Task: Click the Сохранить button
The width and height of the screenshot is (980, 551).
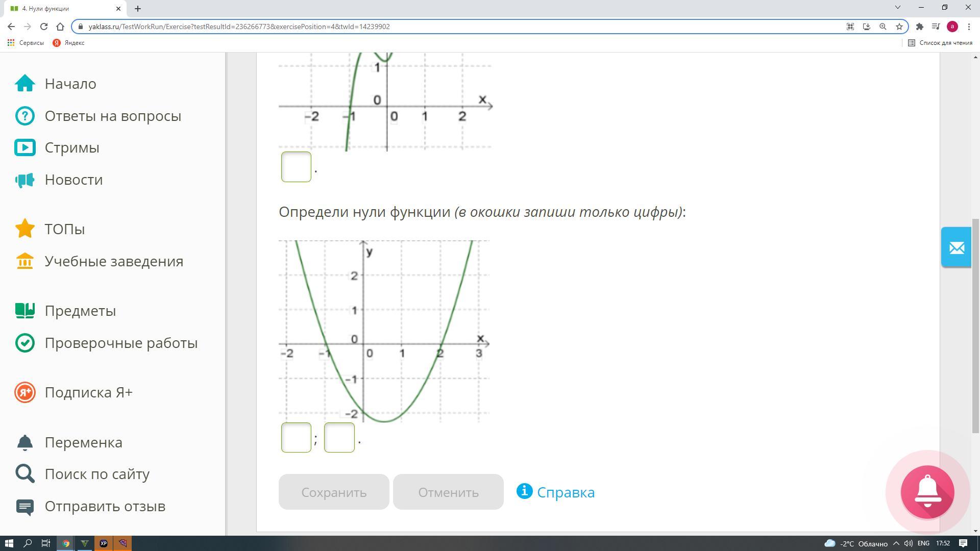Action: pos(334,492)
